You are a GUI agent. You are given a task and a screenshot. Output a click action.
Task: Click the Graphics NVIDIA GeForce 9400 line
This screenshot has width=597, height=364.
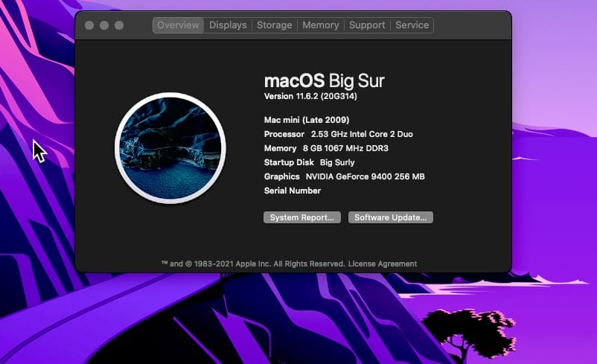pyautogui.click(x=344, y=176)
